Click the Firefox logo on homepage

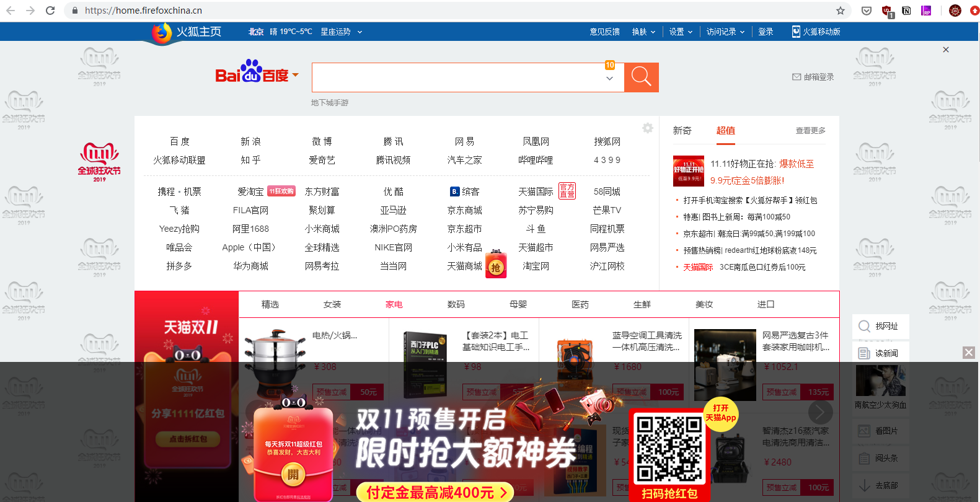pyautogui.click(x=162, y=32)
